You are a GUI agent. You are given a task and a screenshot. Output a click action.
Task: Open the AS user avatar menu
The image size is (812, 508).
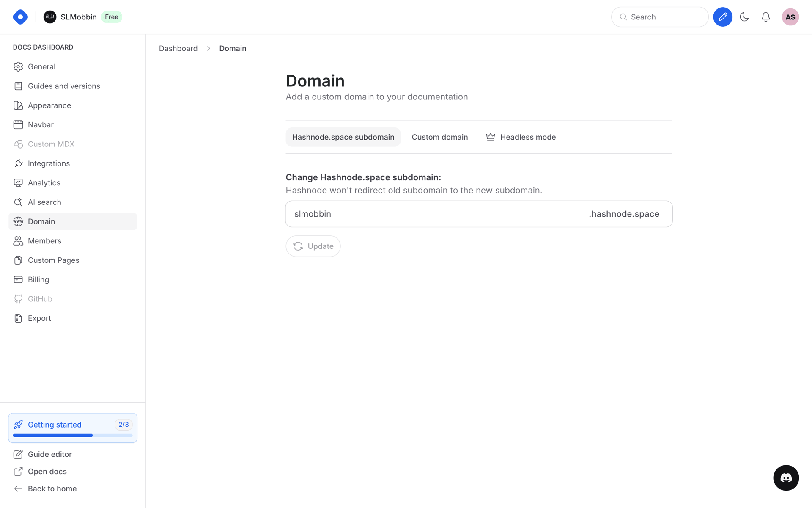coord(790,17)
